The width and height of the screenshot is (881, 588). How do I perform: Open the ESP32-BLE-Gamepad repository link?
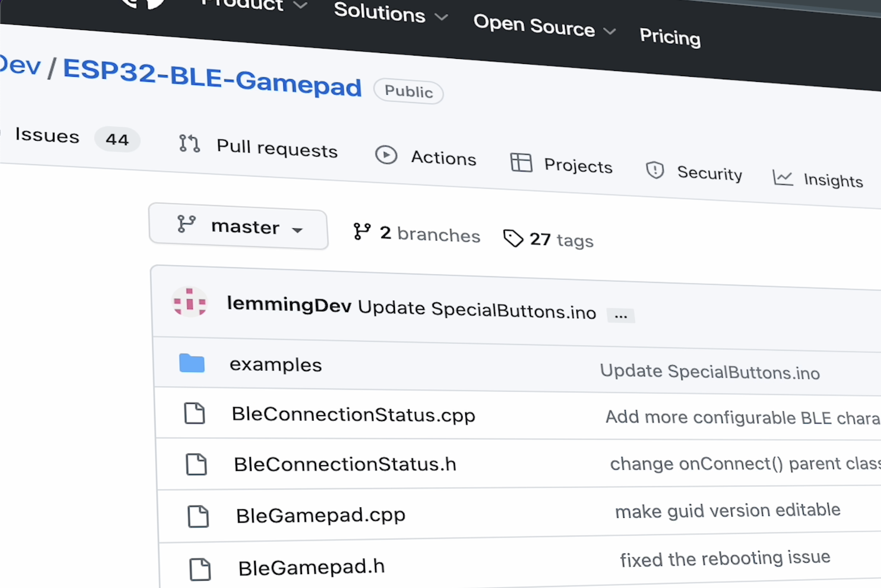[212, 78]
